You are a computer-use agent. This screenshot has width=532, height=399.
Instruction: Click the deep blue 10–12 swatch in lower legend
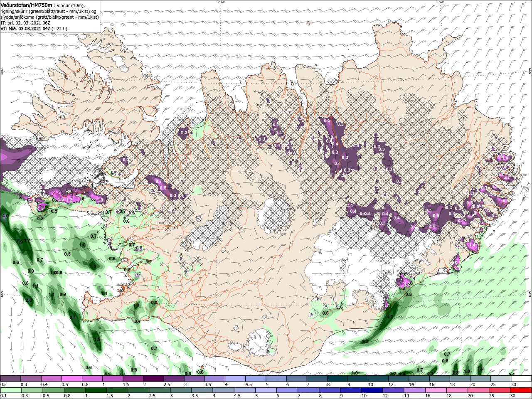point(372,390)
